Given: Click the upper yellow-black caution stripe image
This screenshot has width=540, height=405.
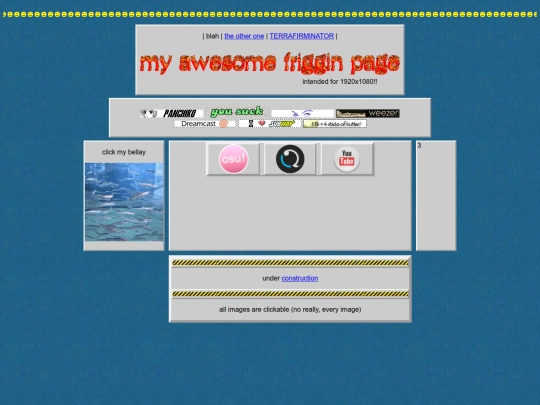Looking at the screenshot, I should coord(290,263).
